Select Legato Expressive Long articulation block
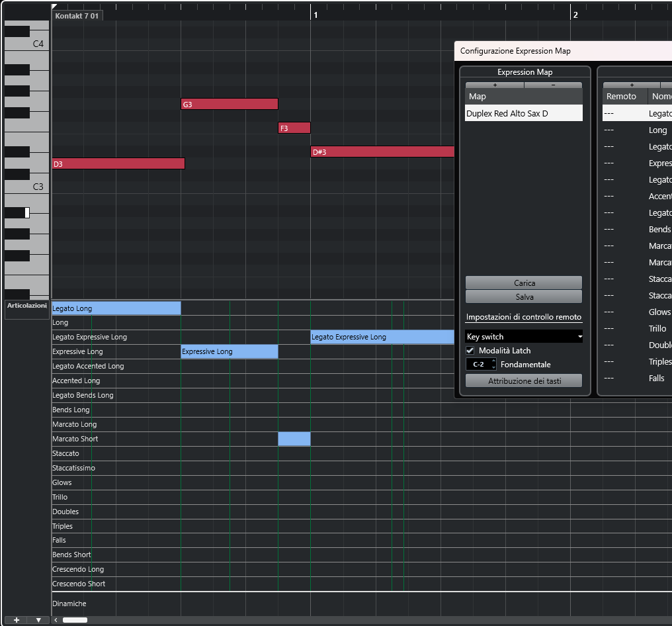672x626 pixels. coord(382,337)
